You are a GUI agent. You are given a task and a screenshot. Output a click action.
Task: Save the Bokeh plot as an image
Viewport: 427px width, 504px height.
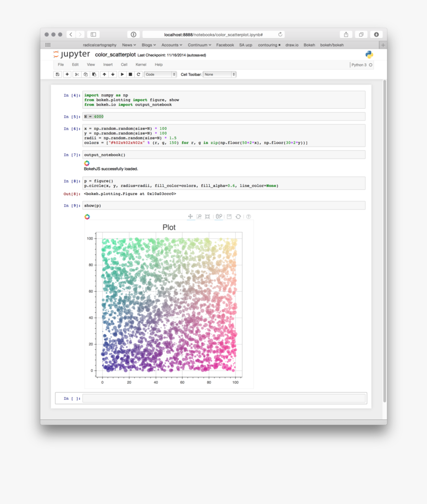(229, 216)
